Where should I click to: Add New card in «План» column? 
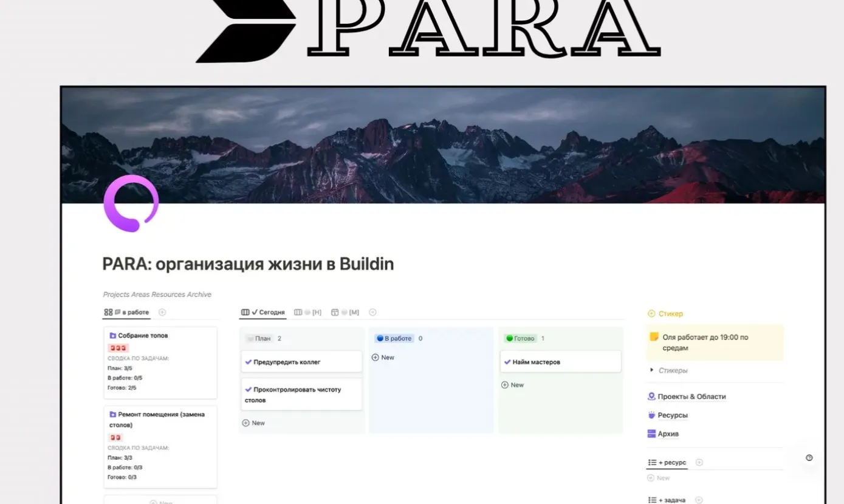point(253,423)
